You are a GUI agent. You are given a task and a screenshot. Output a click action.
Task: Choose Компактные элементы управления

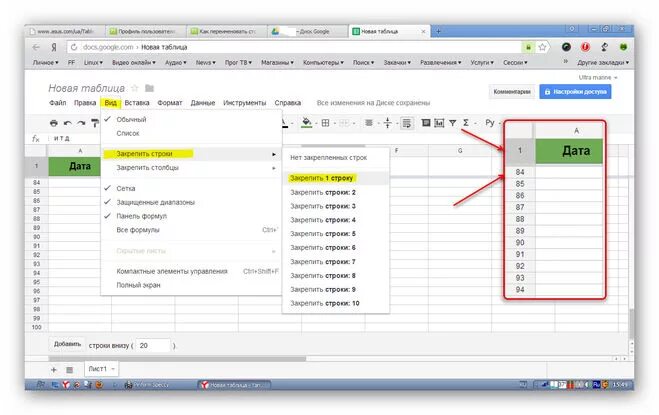[191, 271]
